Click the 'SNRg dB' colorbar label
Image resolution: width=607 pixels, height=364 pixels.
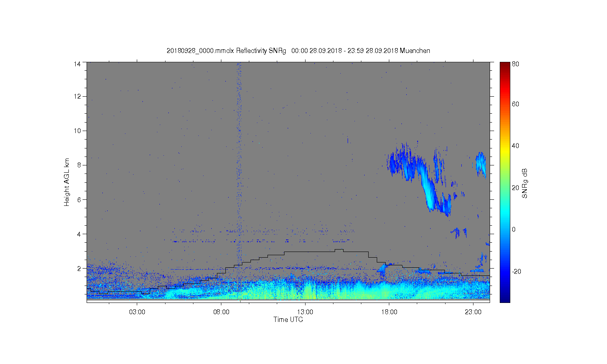coord(525,183)
